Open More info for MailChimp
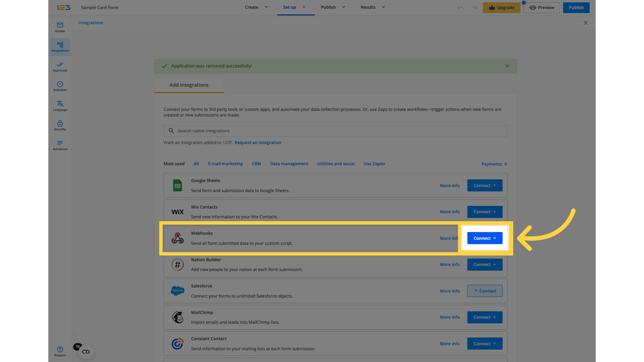This screenshot has height=362, width=644. (x=450, y=317)
